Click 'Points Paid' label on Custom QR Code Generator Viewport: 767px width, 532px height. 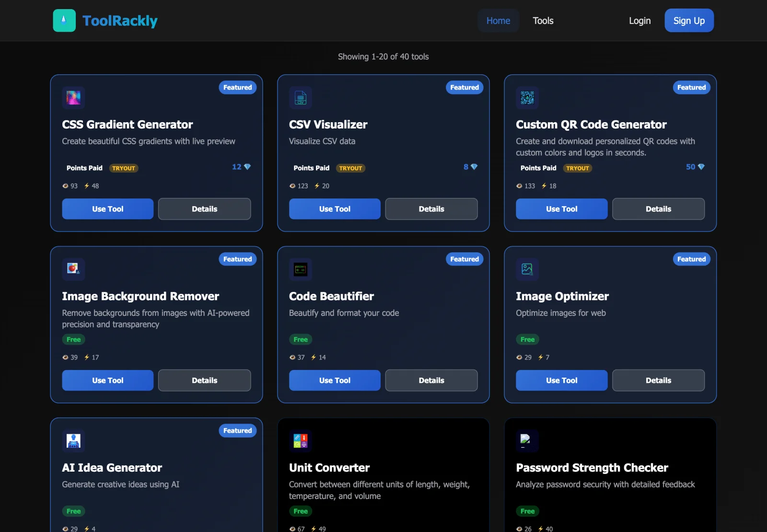tap(538, 168)
